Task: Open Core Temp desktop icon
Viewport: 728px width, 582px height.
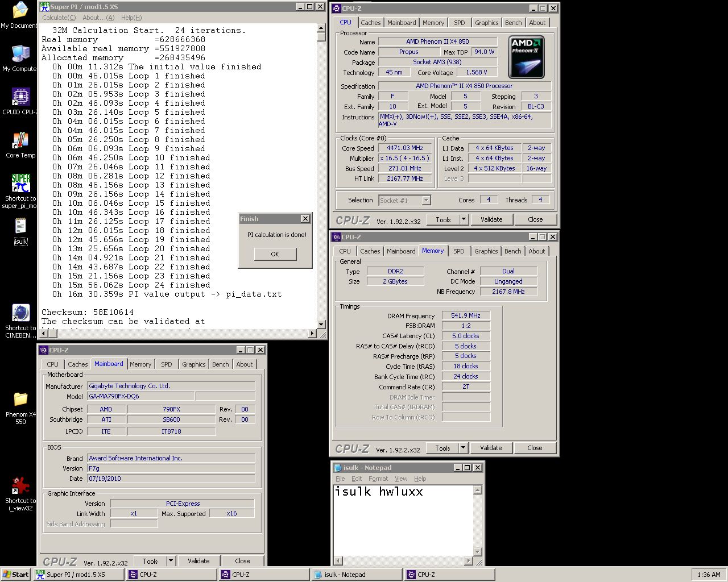Action: pos(20,145)
